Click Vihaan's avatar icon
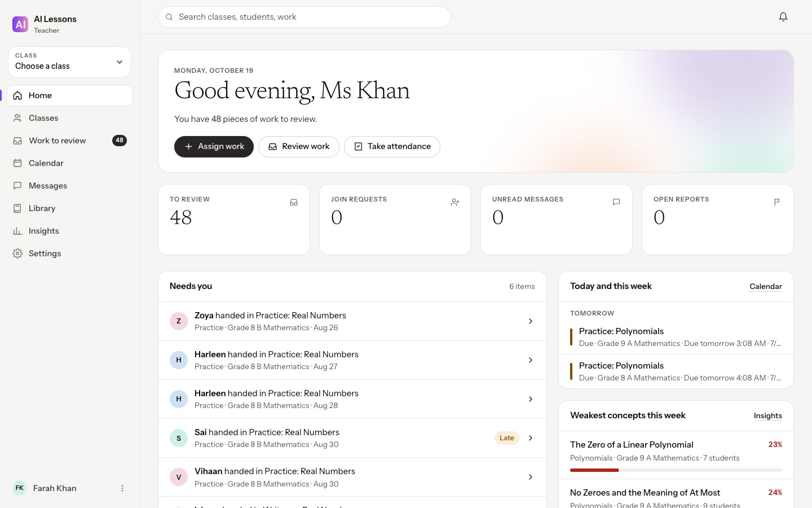The image size is (812, 508). click(x=179, y=477)
